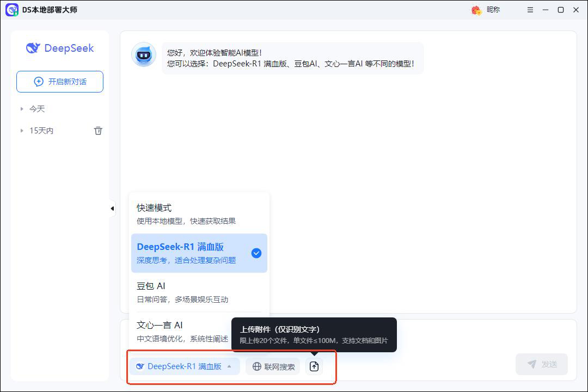Click the blue checkmark on DeepSeek-R1 满血版
This screenshot has height=392, width=588.
click(256, 253)
